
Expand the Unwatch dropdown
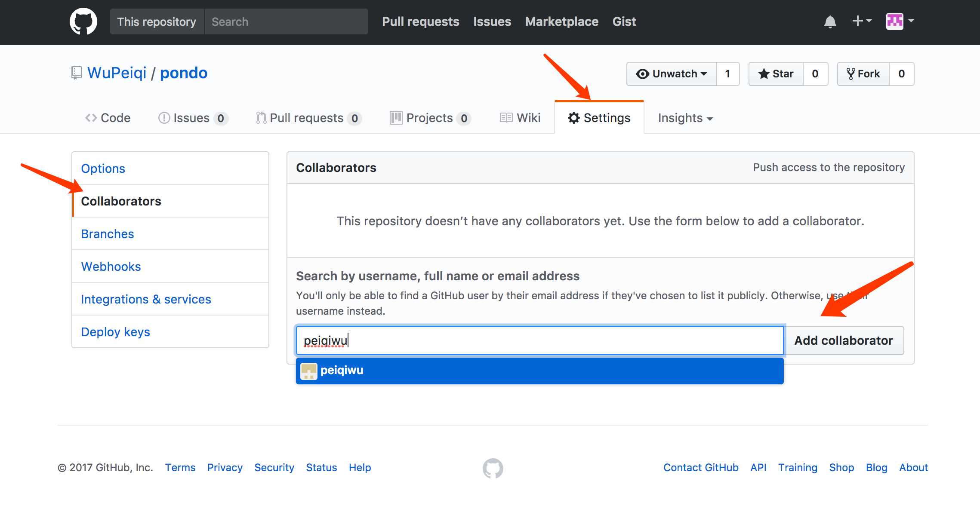pyautogui.click(x=672, y=74)
